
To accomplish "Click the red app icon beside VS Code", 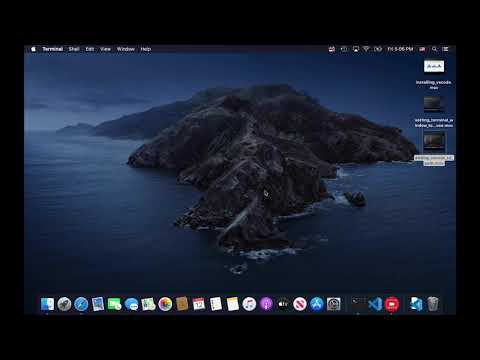I will tap(392, 304).
